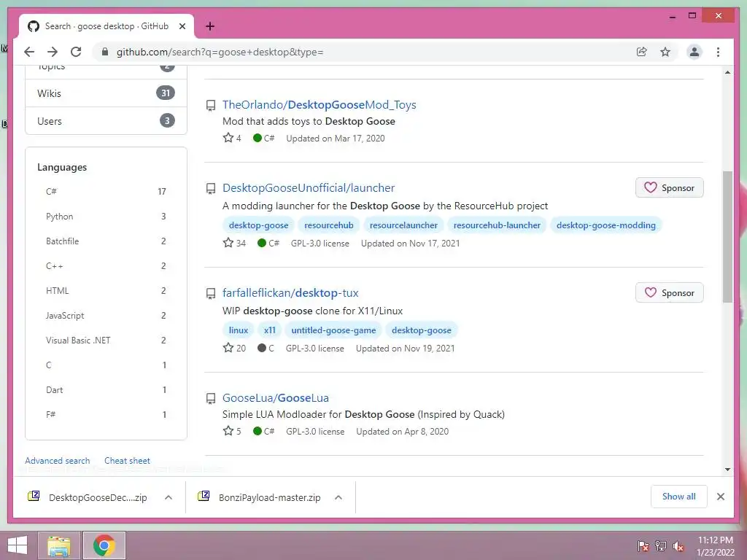The image size is (747, 560).
Task: Open the resourcelauncher topic tag
Action: coord(403,225)
